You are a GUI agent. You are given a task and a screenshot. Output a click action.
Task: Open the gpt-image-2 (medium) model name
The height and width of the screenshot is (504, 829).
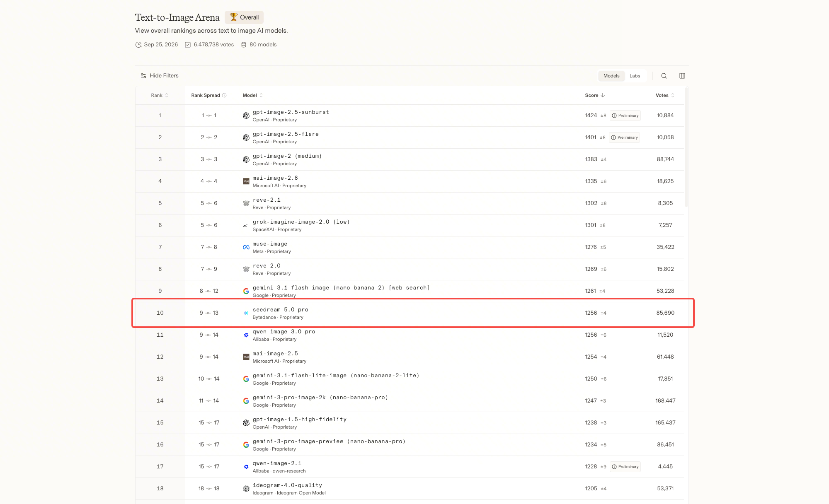point(287,156)
